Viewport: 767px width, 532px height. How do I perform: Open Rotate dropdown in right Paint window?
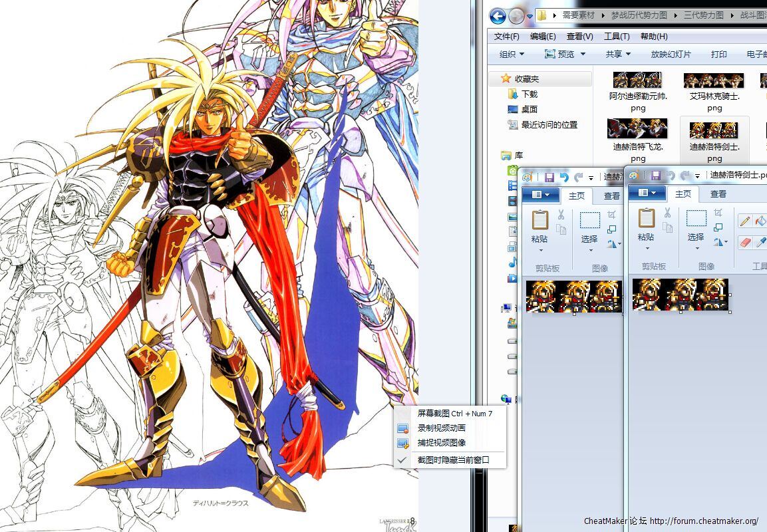point(721,243)
